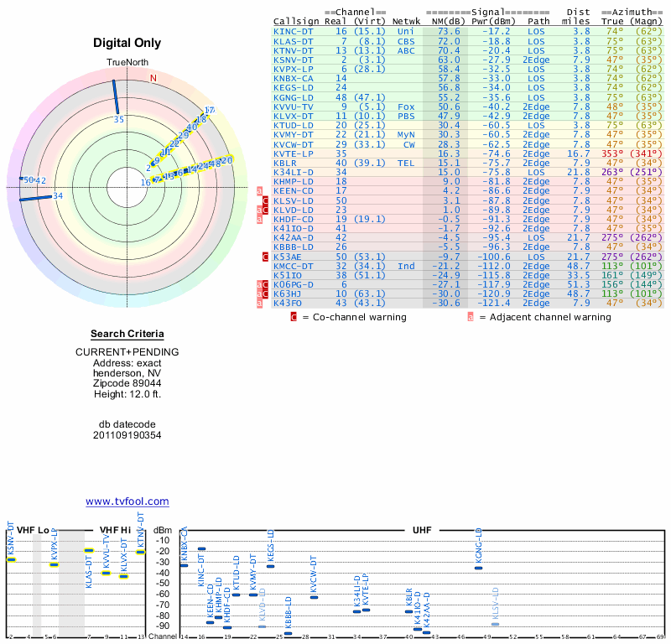Click channel 35 marker on the radar plot
The height and width of the screenshot is (644, 671).
coord(118,119)
